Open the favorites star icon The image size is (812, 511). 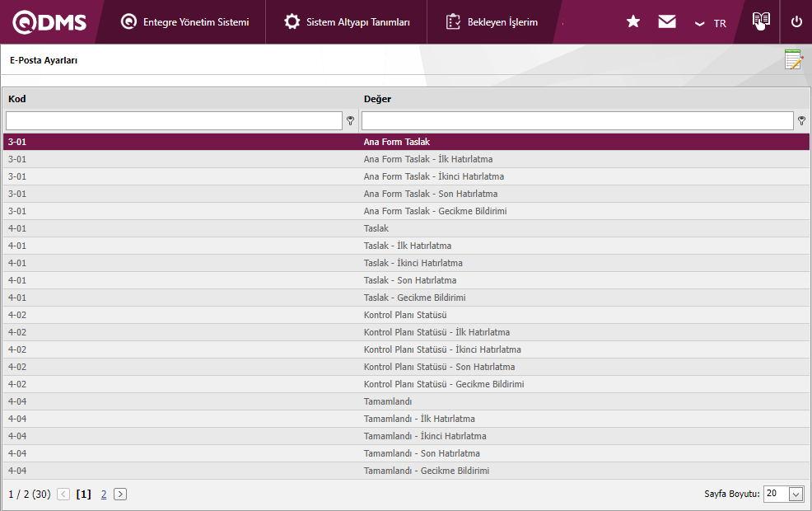(x=633, y=22)
